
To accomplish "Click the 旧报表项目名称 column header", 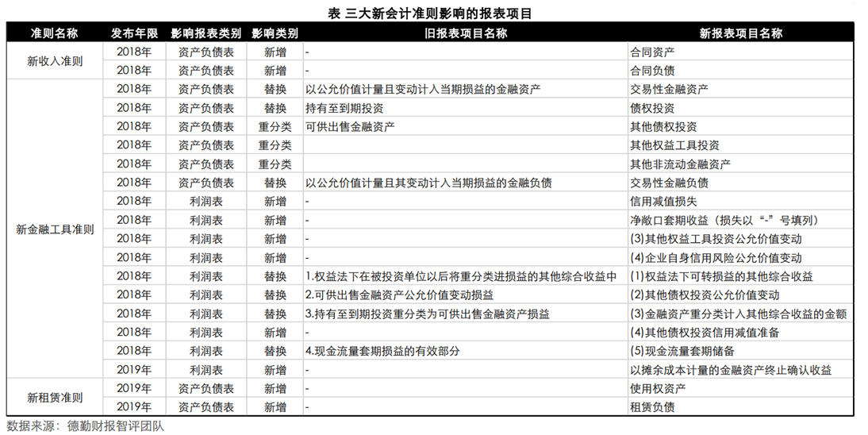I will (465, 33).
